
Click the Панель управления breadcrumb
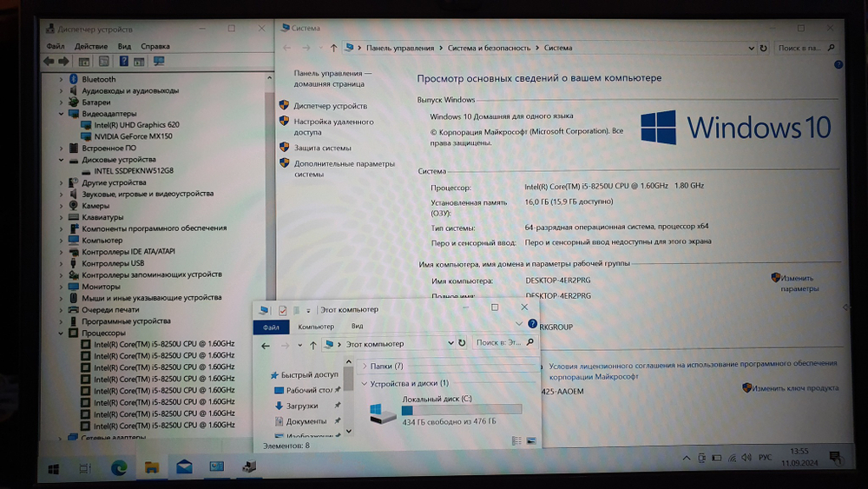[399, 48]
